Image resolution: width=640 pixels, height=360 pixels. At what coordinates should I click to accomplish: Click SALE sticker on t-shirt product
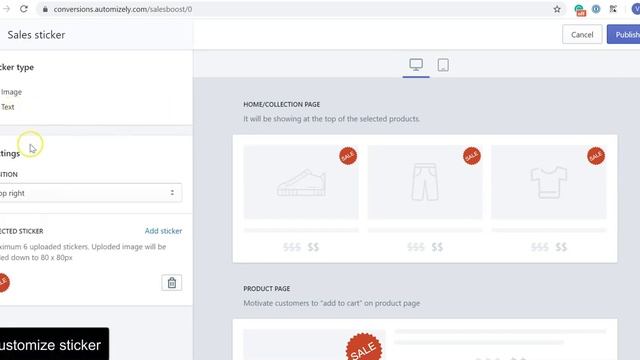click(596, 156)
